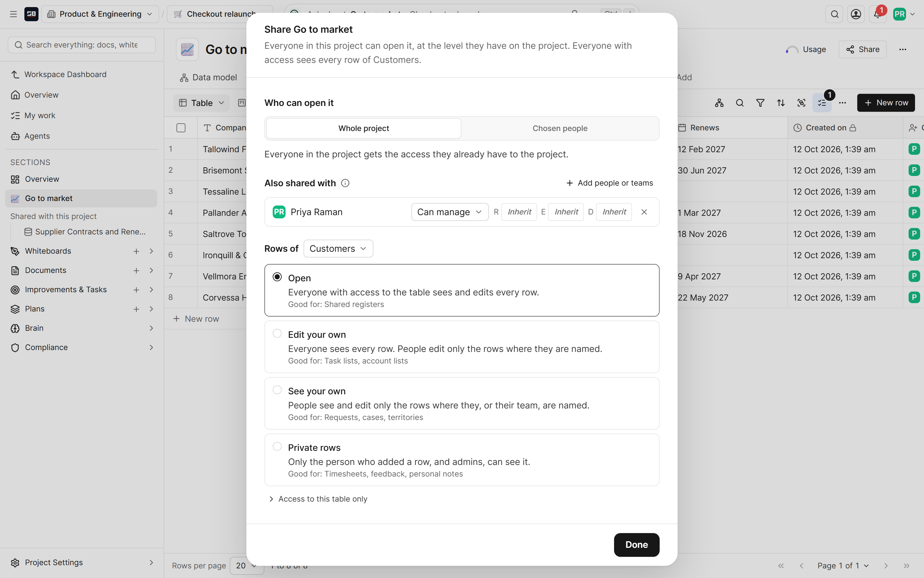
Task: Select the Edit your own radio button
Action: tap(277, 333)
